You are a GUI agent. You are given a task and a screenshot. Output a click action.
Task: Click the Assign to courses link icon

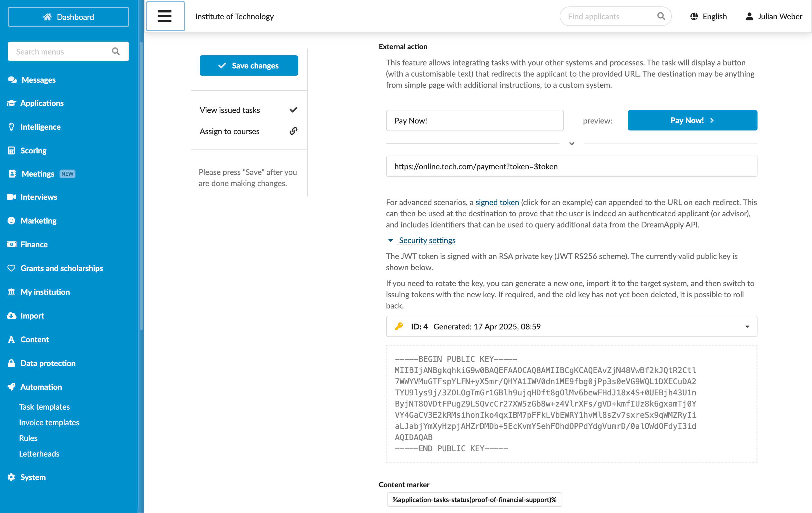tap(293, 131)
